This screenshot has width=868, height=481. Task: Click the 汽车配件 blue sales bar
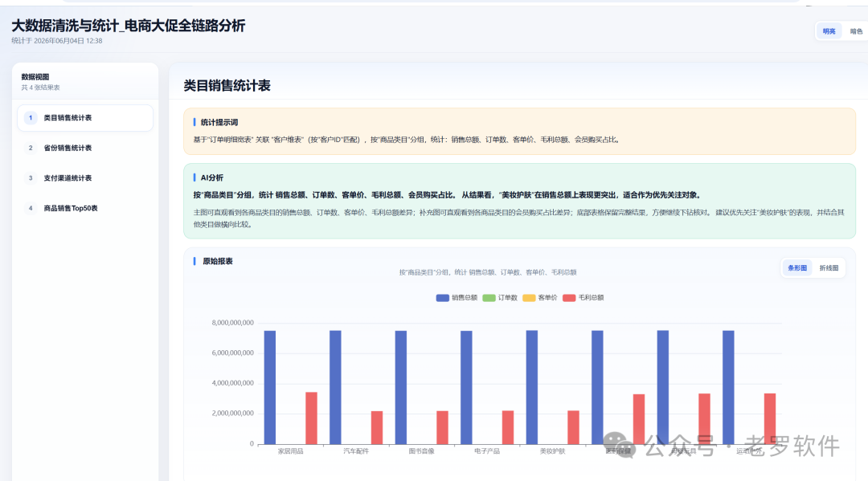click(x=335, y=388)
